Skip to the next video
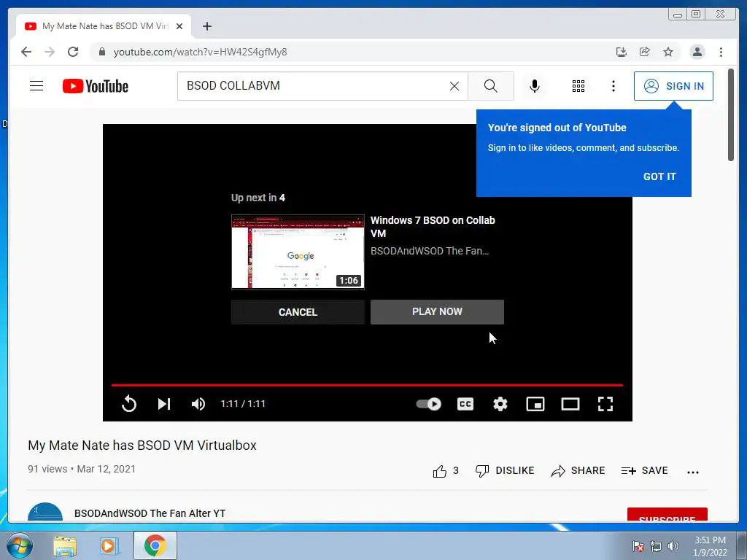 pos(164,404)
